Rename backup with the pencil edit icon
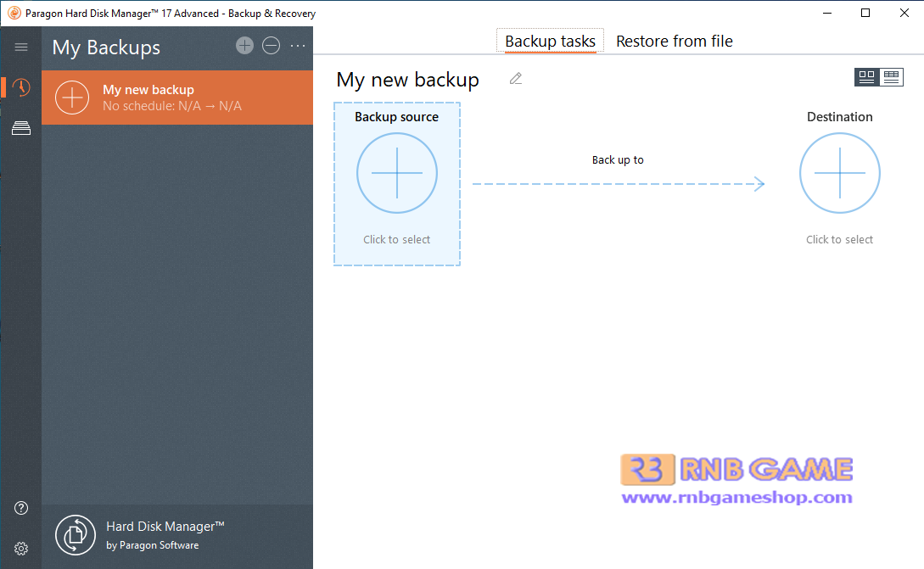Viewport: 924px width, 569px height. [516, 78]
